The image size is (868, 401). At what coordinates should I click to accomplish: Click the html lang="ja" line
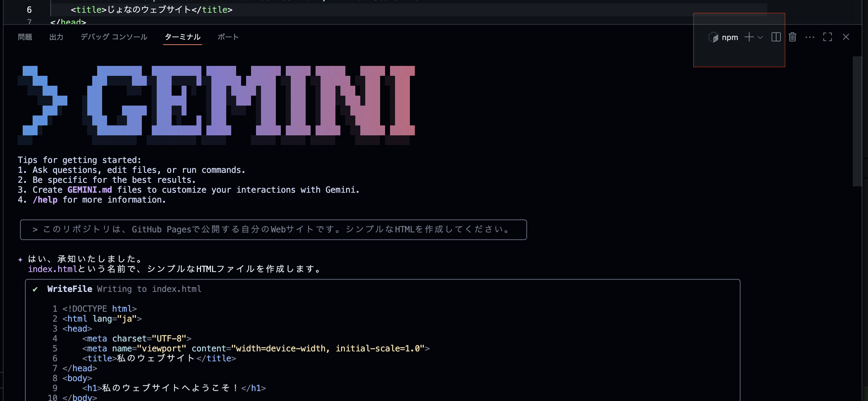[x=102, y=319]
